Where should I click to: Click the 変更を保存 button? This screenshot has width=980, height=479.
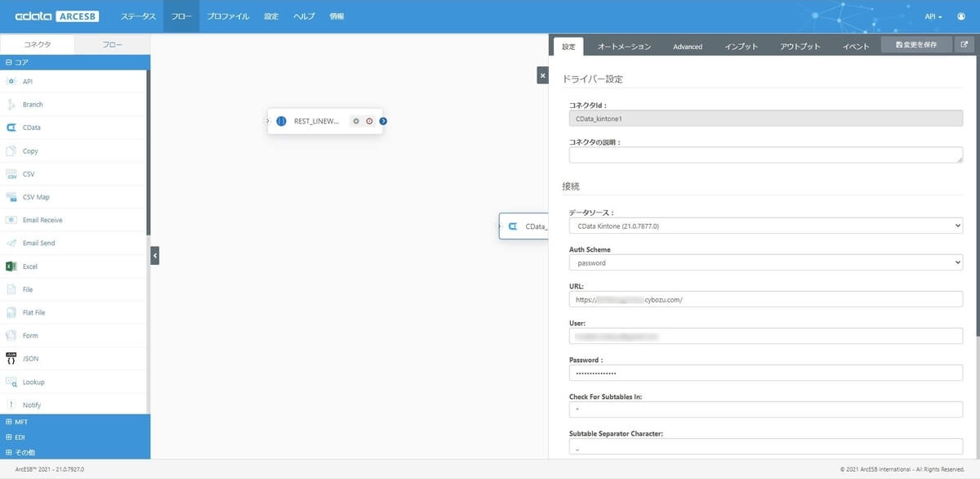pyautogui.click(x=916, y=45)
